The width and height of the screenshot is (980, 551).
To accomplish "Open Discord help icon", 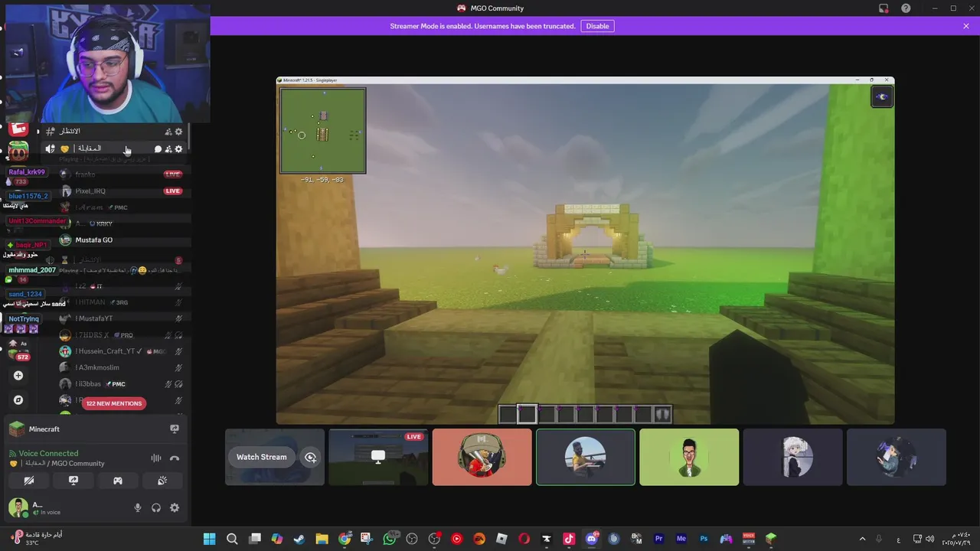I will (906, 8).
